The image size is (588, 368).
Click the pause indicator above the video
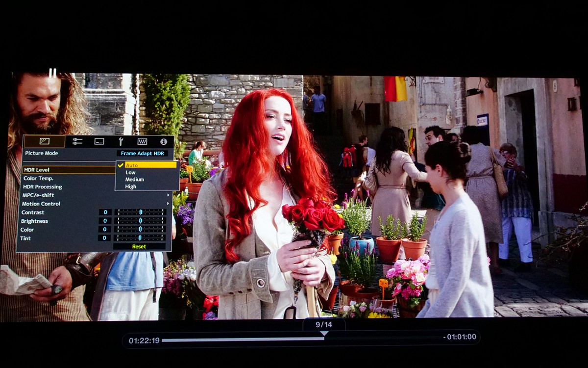(52, 73)
